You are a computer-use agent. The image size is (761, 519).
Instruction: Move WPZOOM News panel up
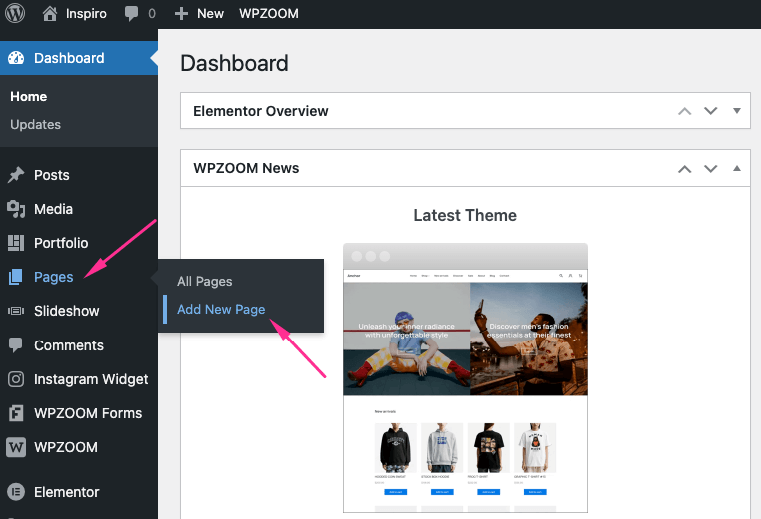(x=685, y=168)
